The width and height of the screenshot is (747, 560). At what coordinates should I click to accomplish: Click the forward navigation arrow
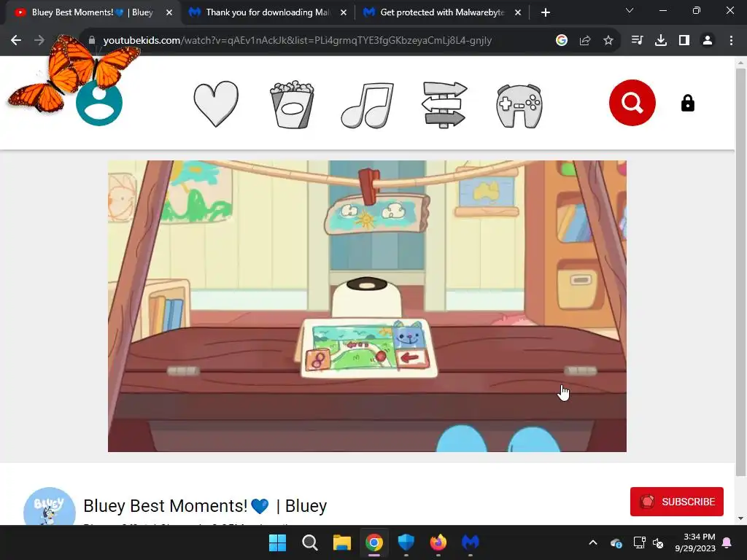pos(39,41)
